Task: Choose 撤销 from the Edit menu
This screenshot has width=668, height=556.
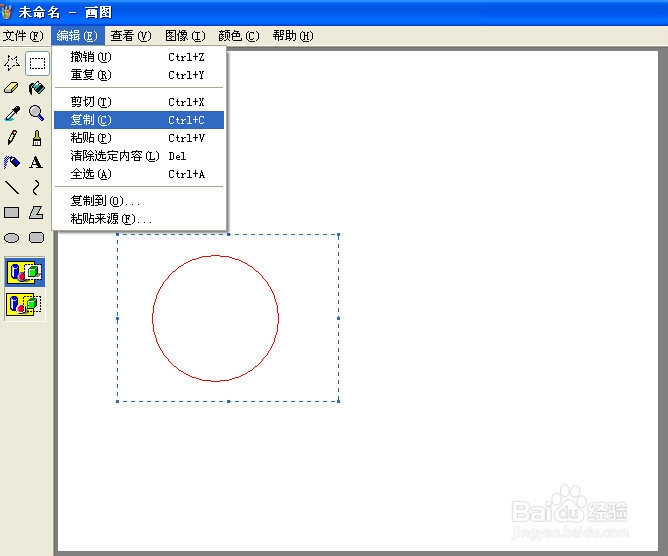Action: coord(139,57)
